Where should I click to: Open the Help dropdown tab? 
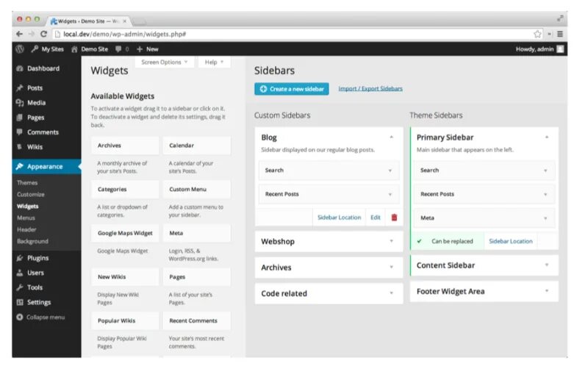click(x=214, y=62)
